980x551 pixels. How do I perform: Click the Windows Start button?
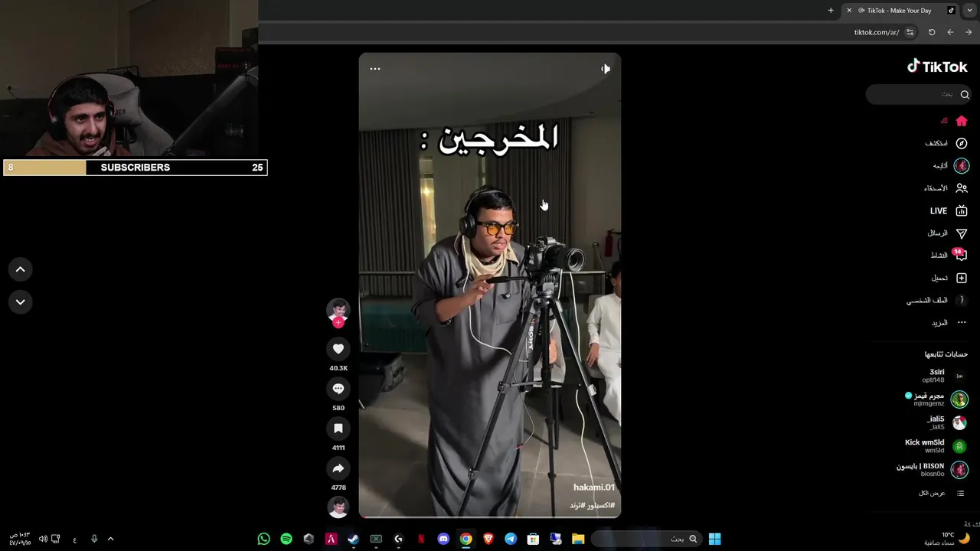point(714,539)
